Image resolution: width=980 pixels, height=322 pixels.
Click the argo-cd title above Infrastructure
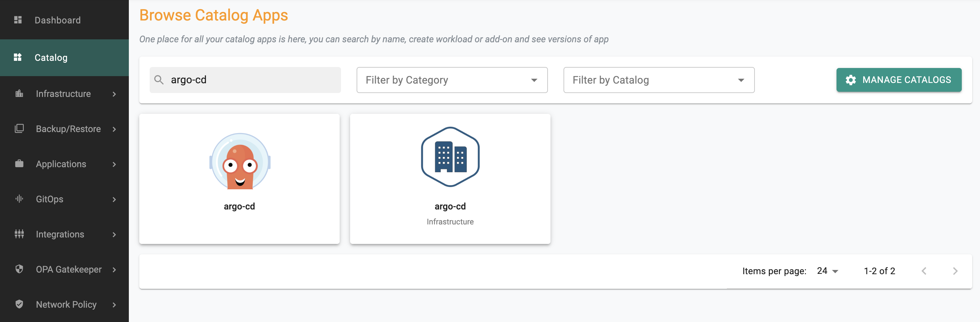(450, 206)
